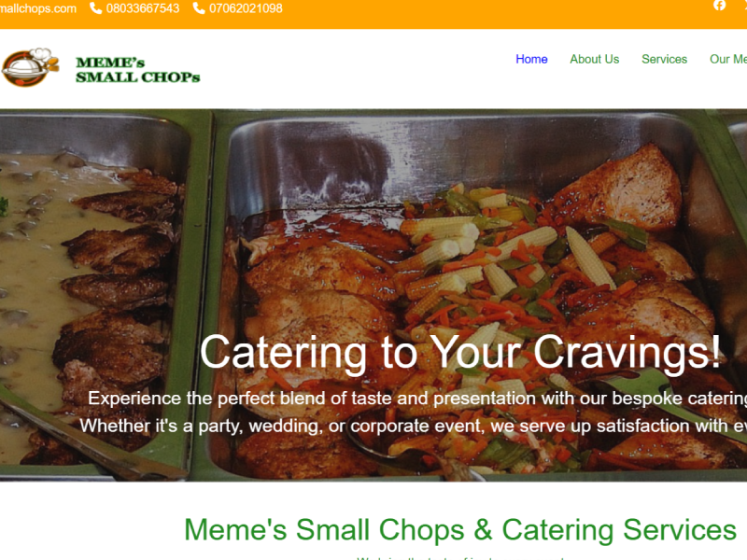Go to the Home menu item

pos(531,59)
